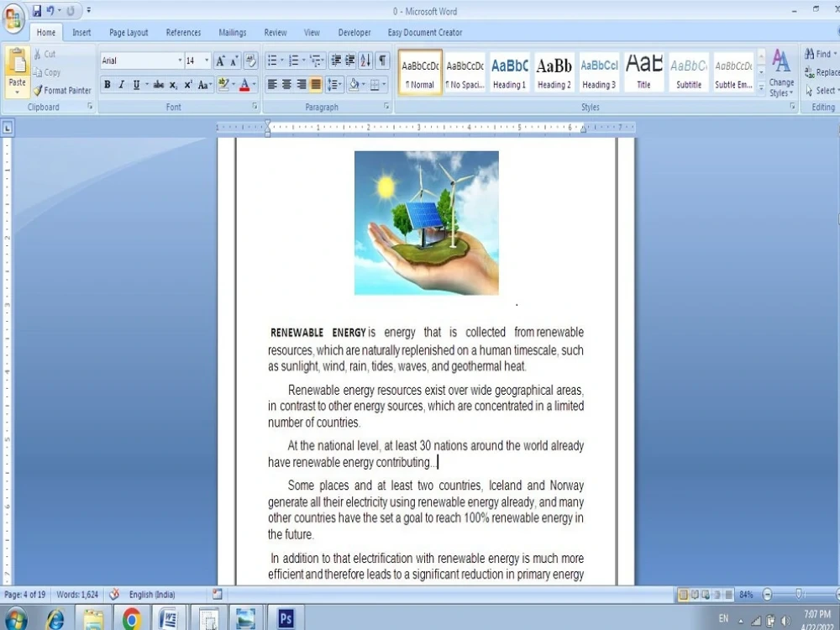840x630 pixels.
Task: Open the font size 14 dropdown
Action: click(x=207, y=60)
